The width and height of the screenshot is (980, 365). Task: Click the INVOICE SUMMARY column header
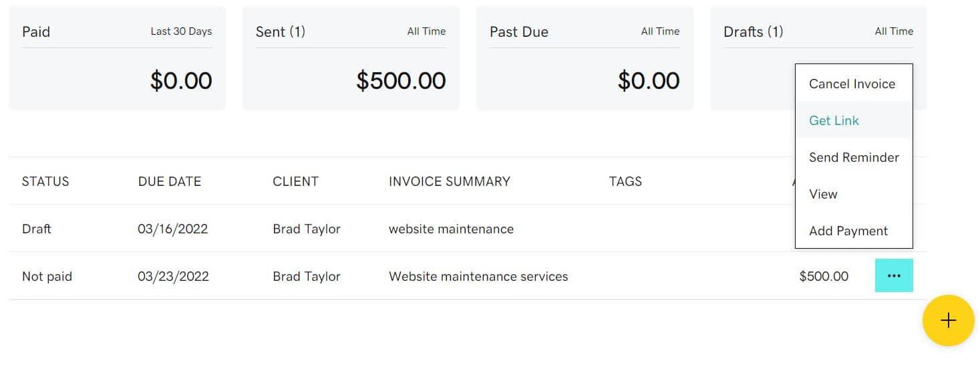[449, 181]
